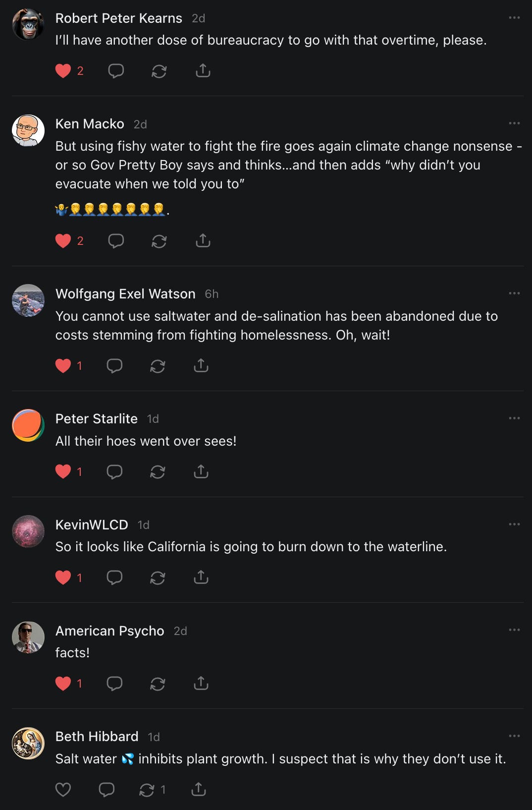Reply to Ken Macko's comment
Viewport: 532px width, 810px height.
pyautogui.click(x=115, y=241)
